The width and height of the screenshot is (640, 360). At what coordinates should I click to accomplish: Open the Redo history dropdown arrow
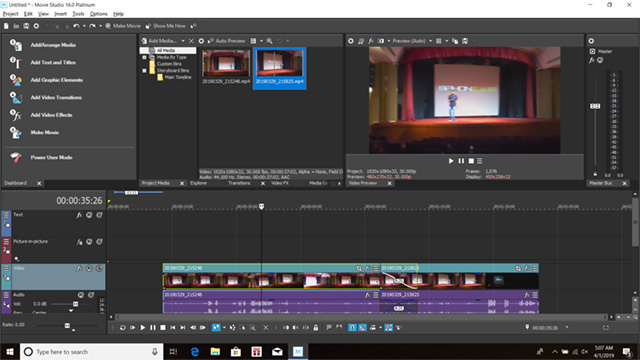[100, 26]
